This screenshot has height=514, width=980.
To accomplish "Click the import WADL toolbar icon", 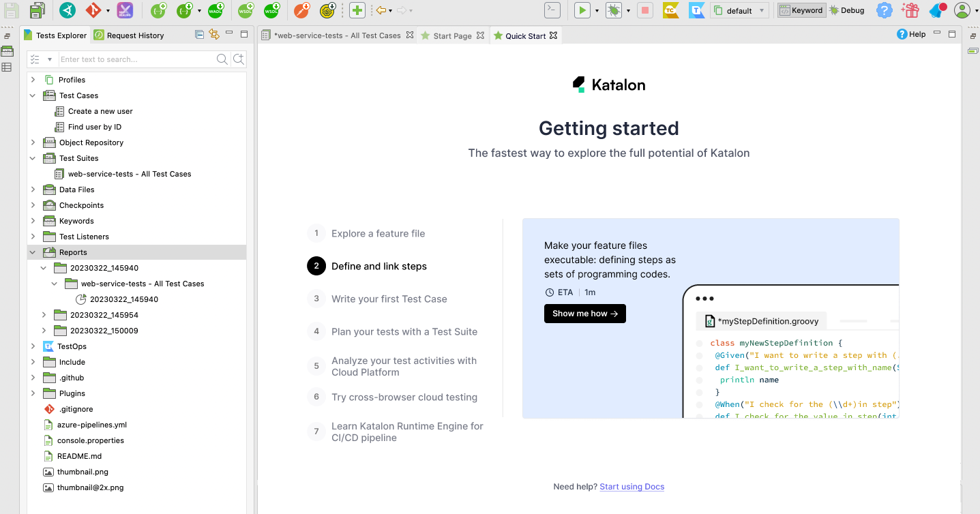I will 216,10.
